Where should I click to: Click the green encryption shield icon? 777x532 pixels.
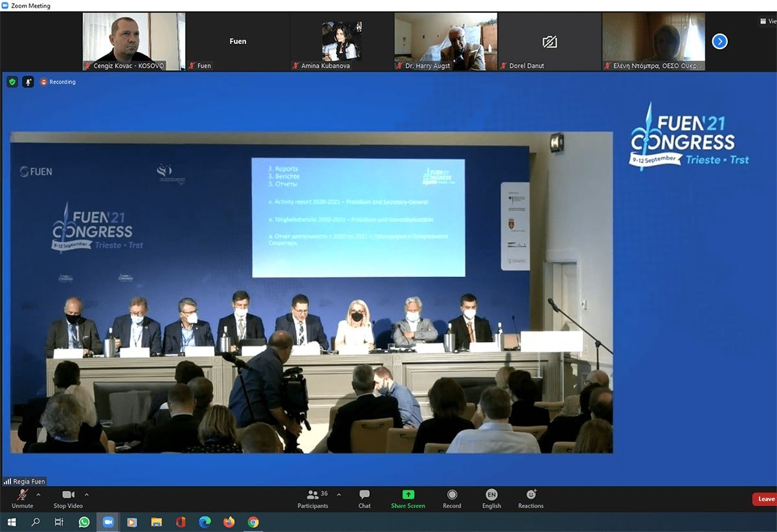[x=12, y=82]
